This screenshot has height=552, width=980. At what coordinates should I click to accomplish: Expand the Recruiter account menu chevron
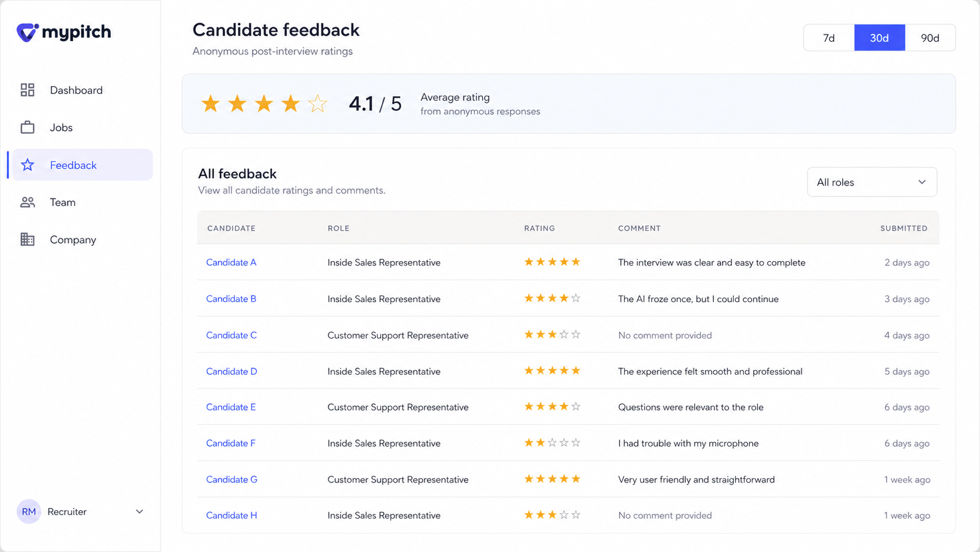click(x=139, y=512)
